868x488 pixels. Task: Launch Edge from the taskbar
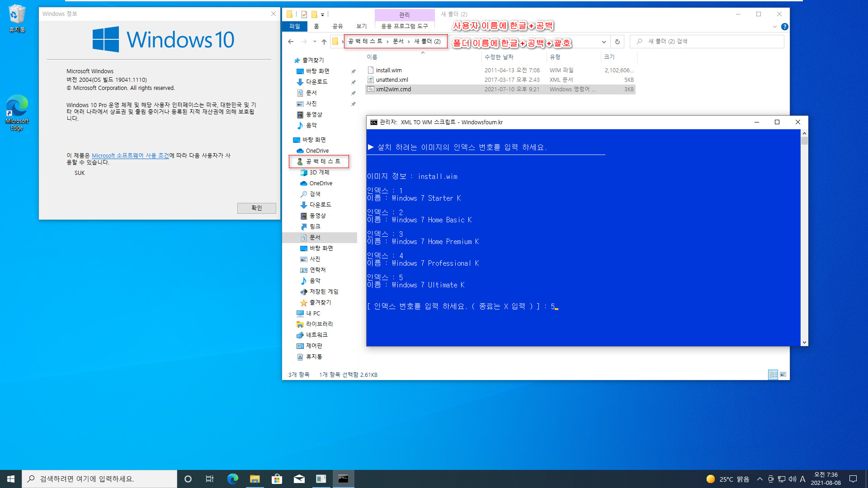pos(232,479)
